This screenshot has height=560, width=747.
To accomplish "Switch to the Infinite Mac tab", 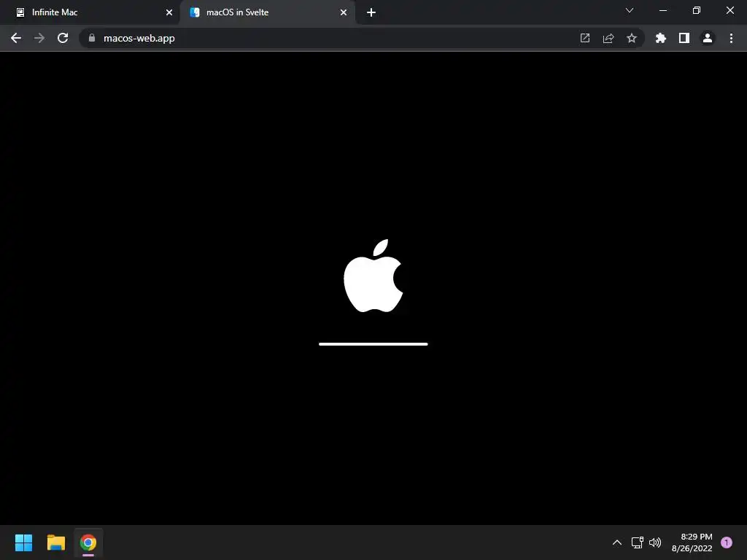I will coord(90,12).
